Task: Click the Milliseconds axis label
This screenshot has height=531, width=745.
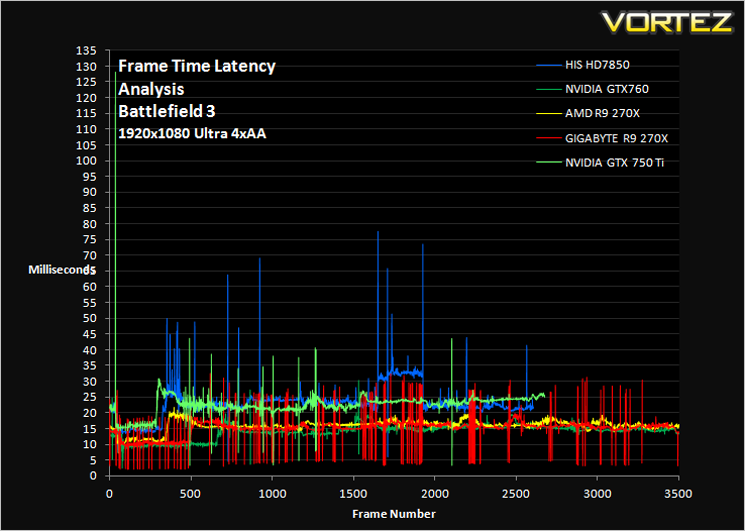Action: click(x=62, y=270)
